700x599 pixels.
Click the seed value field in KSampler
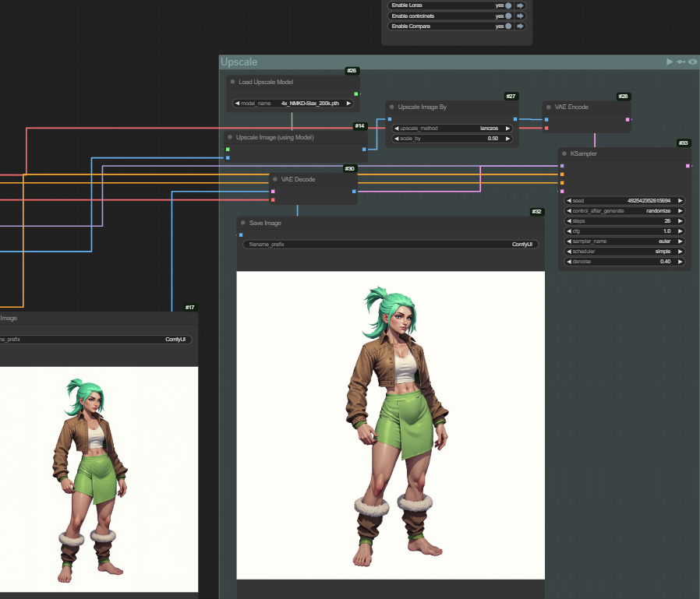[624, 201]
